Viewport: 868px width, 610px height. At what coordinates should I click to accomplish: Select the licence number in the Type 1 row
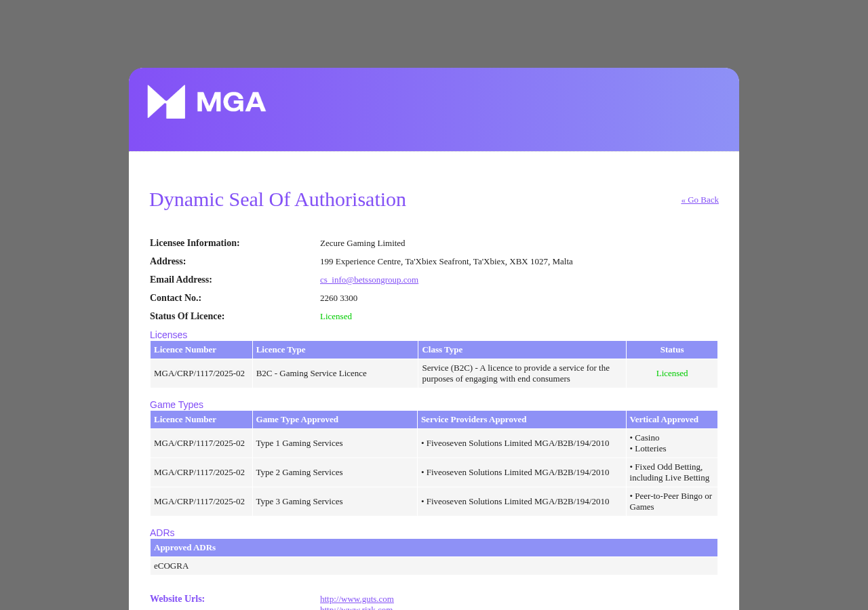click(x=199, y=443)
